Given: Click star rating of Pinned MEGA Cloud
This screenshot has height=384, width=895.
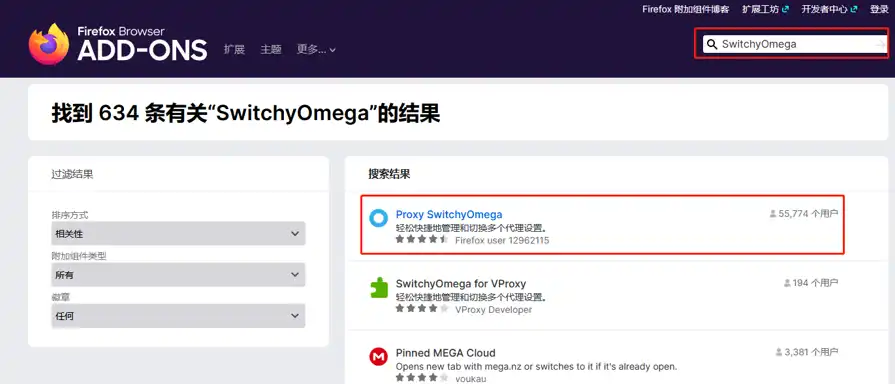Looking at the screenshot, I should tap(422, 378).
